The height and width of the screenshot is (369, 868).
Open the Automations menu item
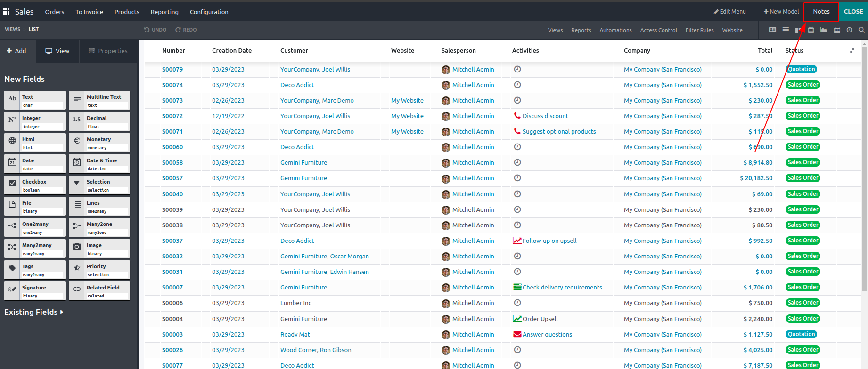(x=615, y=30)
